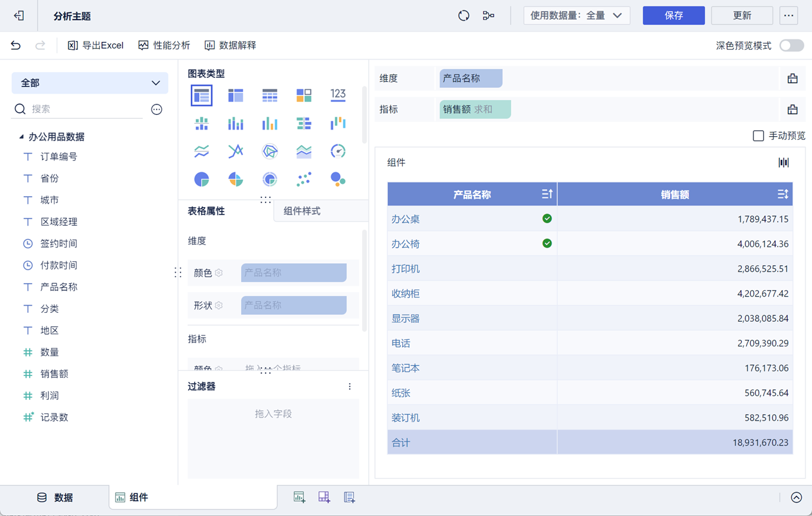Screen dimensions: 812x516
Task: Clear the 指标 row fields icon
Action: point(793,110)
